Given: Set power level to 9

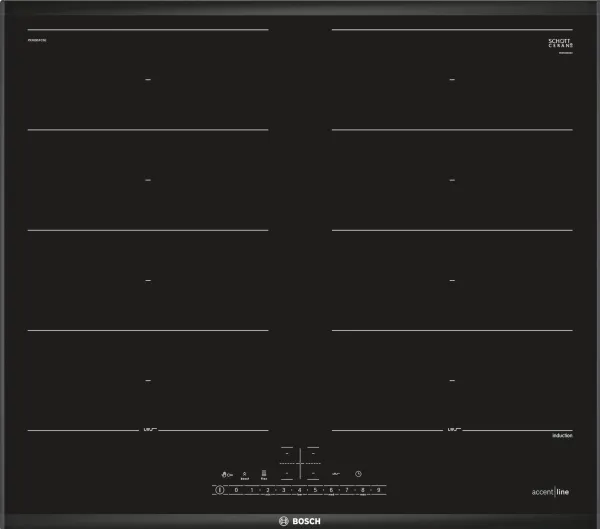Looking at the screenshot, I should (378, 490).
